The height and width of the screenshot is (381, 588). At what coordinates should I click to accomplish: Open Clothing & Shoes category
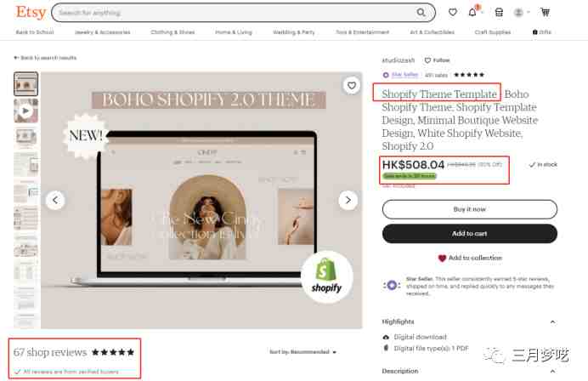coord(172,32)
